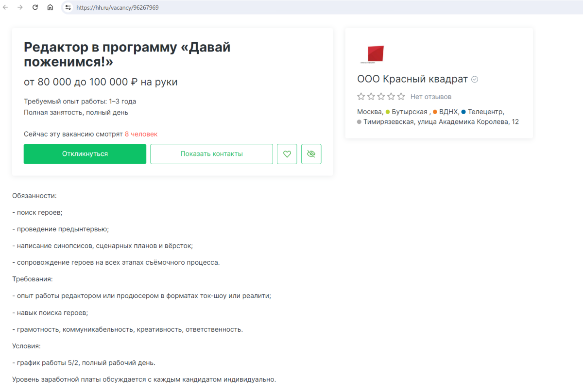Go forward in browser history

click(x=20, y=8)
